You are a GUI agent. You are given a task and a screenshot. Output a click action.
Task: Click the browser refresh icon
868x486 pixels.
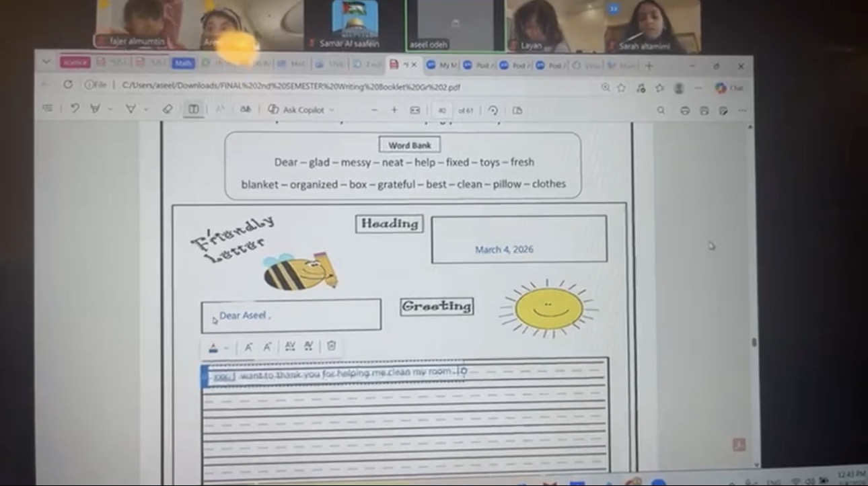68,85
